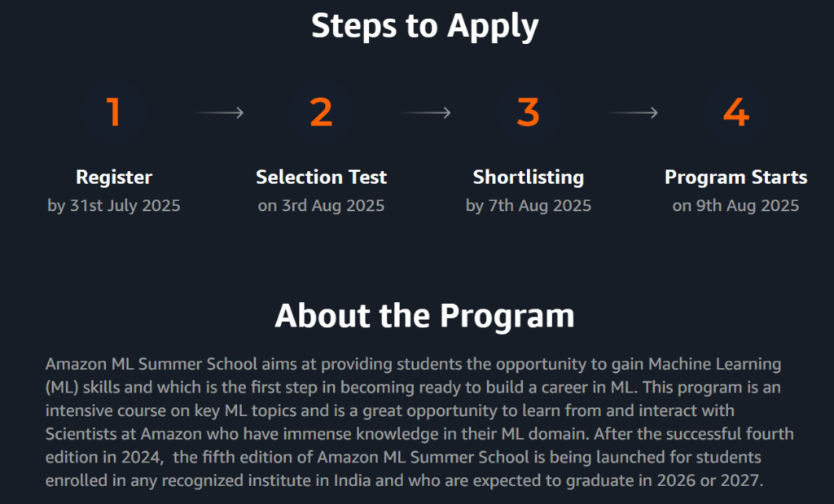The height and width of the screenshot is (504, 834).
Task: Click the 'by 31st July 2025' deadline text
Action: tap(114, 205)
